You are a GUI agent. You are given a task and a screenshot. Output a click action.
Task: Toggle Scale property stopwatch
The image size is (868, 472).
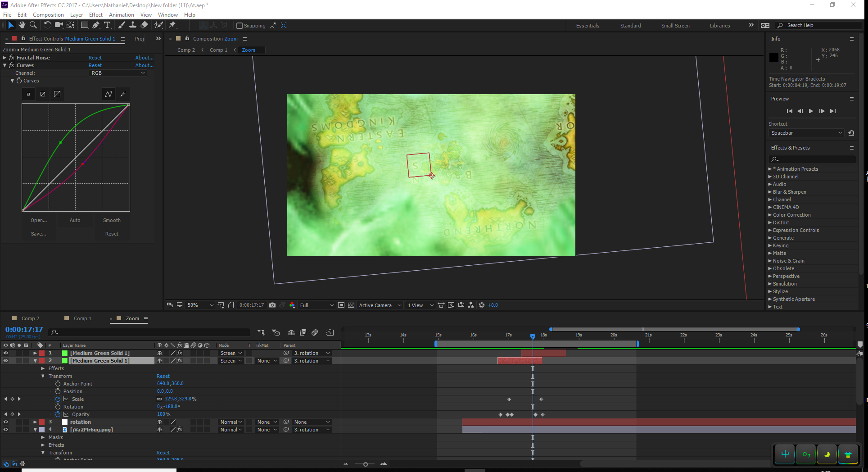[58, 399]
